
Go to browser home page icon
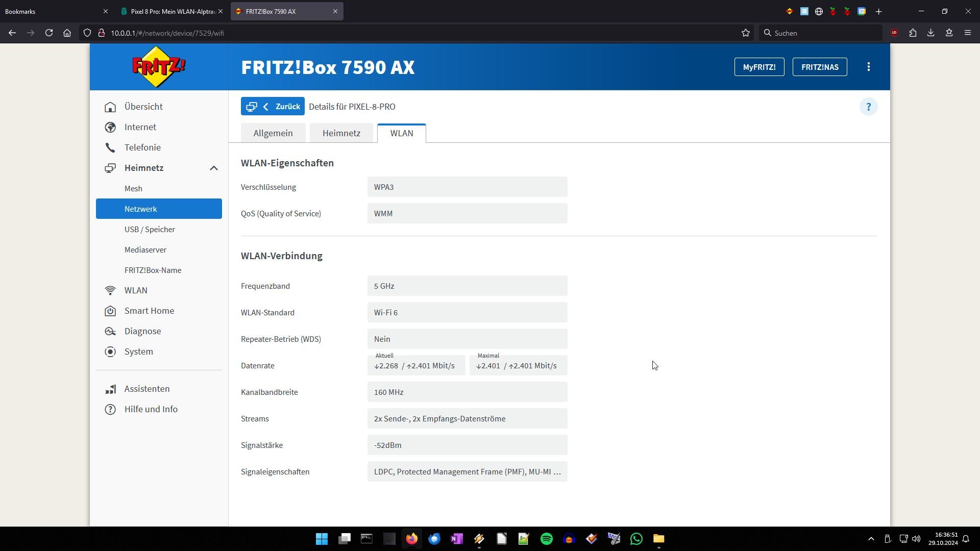(x=67, y=33)
